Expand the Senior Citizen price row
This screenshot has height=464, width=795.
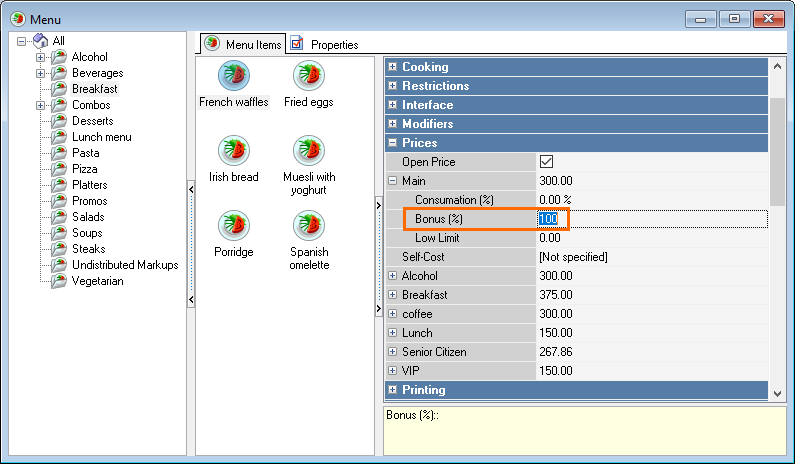[393, 352]
